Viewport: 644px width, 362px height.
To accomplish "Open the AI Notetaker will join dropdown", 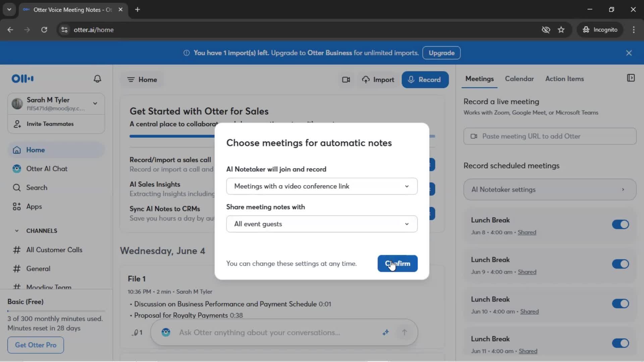I will pyautogui.click(x=322, y=186).
